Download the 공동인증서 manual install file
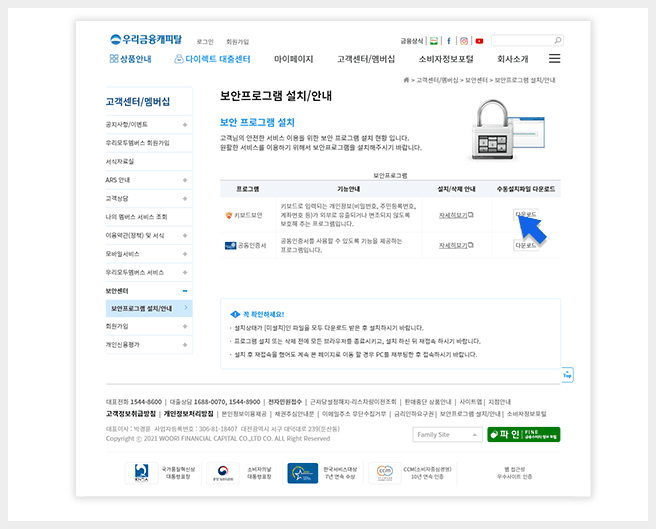 coord(525,245)
